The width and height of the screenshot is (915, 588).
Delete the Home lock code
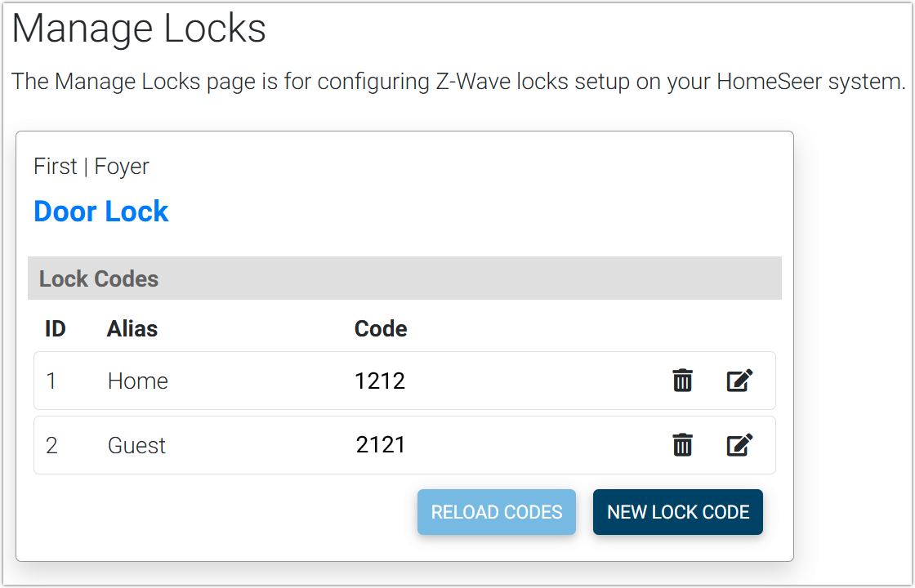[x=682, y=381]
